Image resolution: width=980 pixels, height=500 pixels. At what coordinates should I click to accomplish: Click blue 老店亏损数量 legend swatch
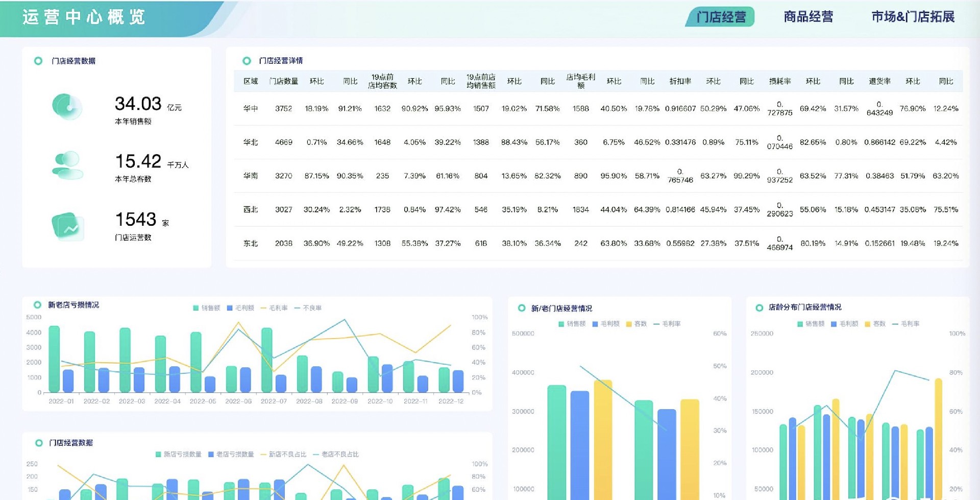(211, 454)
